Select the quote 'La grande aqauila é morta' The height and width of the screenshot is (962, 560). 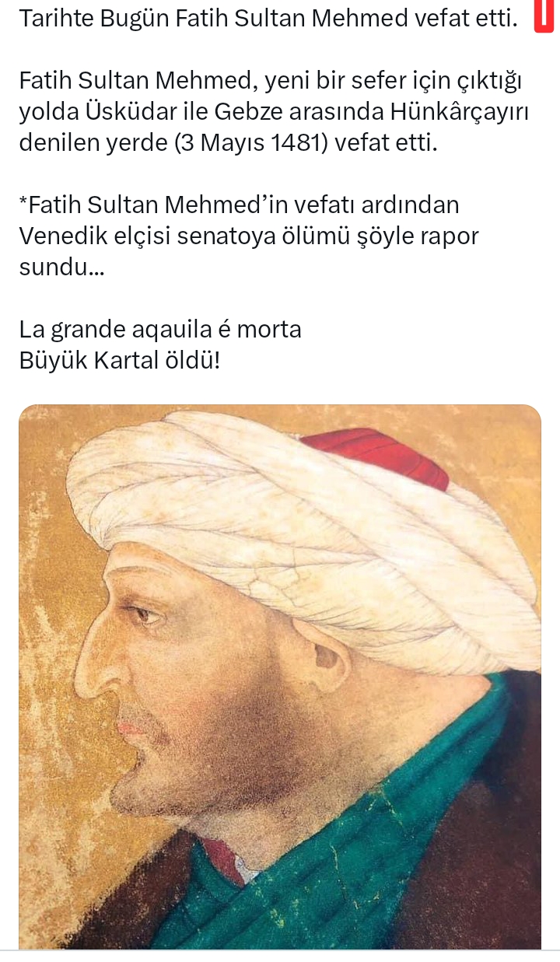[160, 330]
